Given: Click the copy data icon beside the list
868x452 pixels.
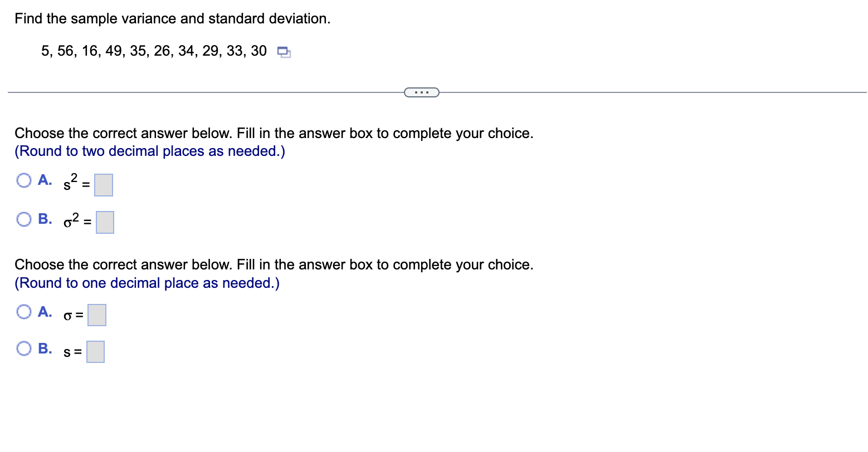Looking at the screenshot, I should 282,51.
